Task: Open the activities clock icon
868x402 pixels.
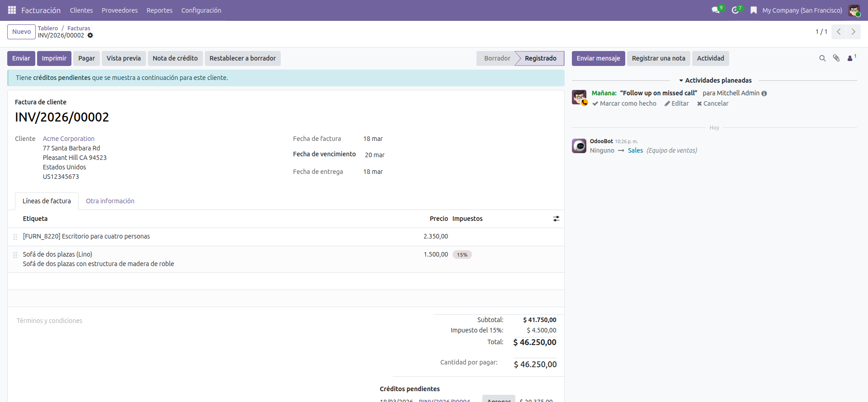Action: pos(735,10)
